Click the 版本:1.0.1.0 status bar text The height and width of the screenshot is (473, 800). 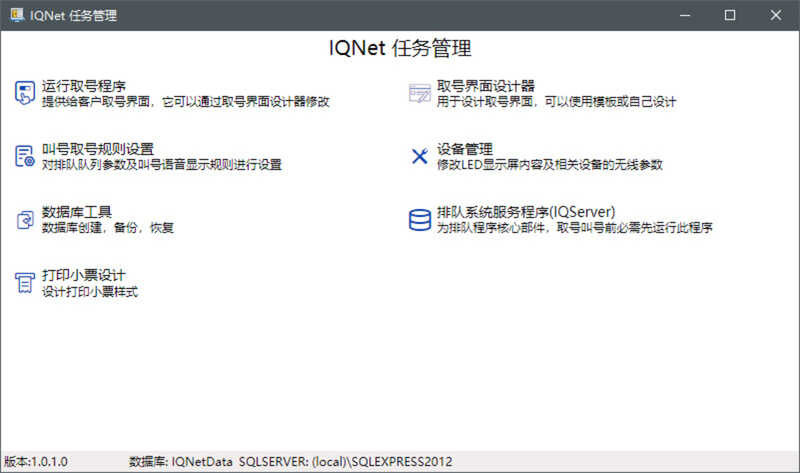36,461
